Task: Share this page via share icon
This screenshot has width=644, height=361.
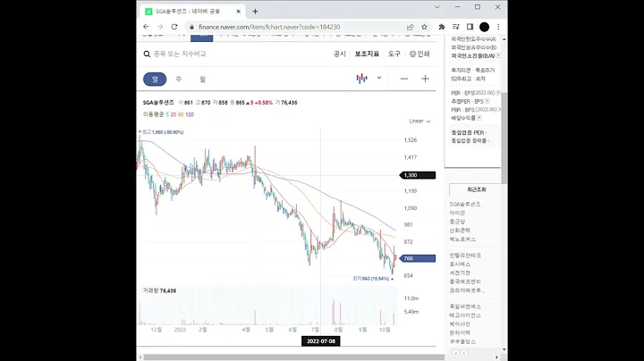Action: tap(410, 27)
